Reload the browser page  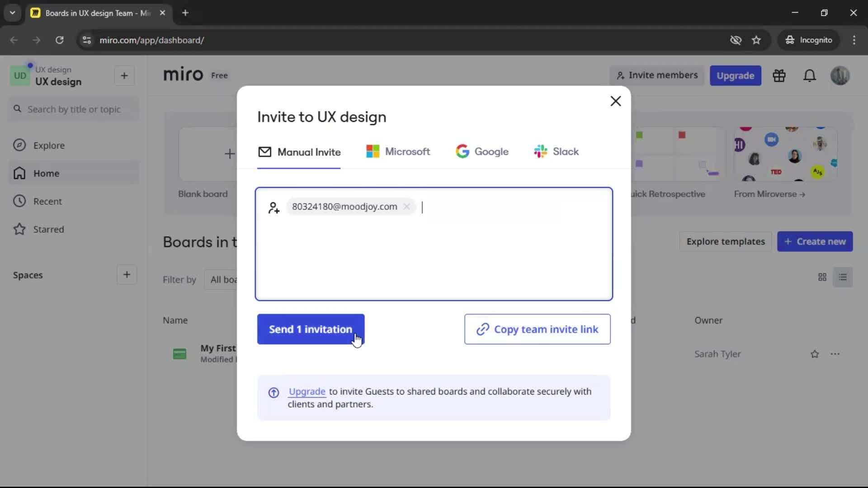click(x=59, y=40)
